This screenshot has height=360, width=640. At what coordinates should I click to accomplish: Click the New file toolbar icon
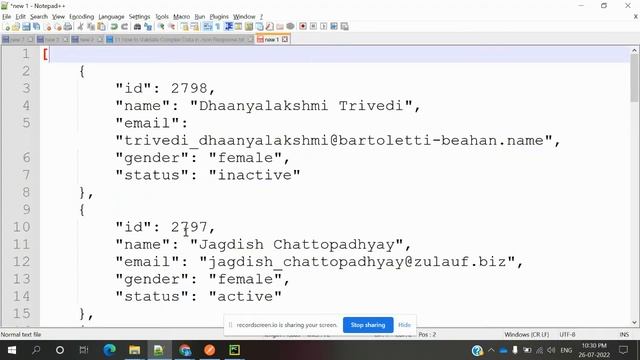pyautogui.click(x=7, y=27)
